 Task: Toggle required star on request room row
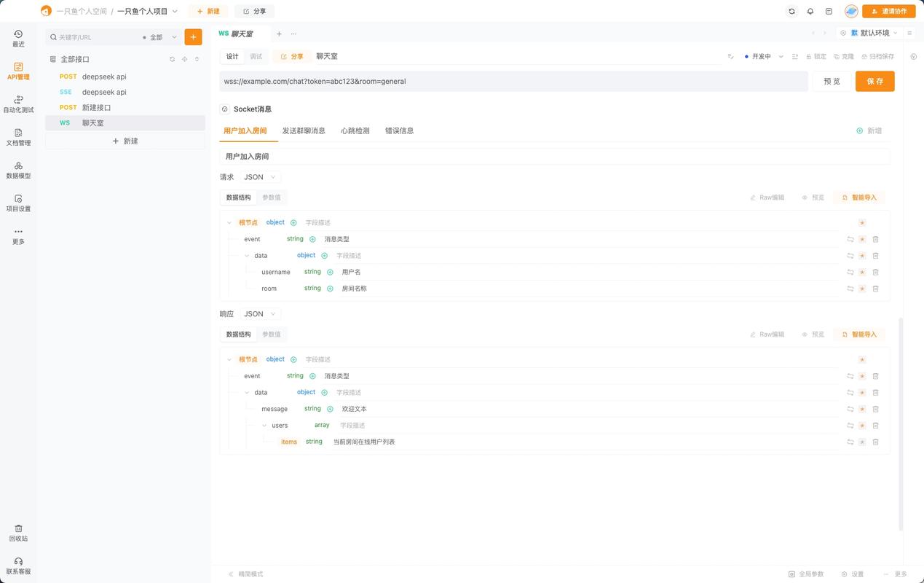pyautogui.click(x=862, y=289)
